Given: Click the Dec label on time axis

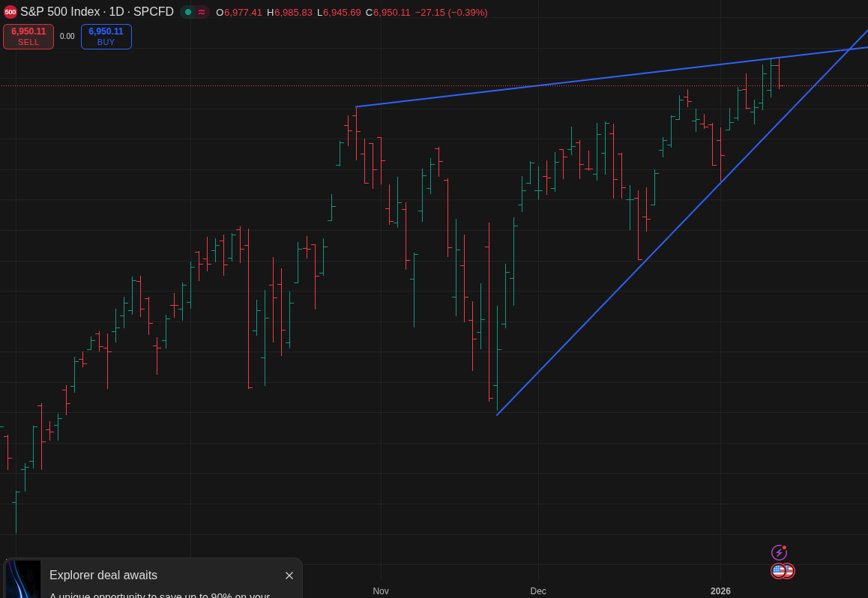Looking at the screenshot, I should click(x=538, y=591).
